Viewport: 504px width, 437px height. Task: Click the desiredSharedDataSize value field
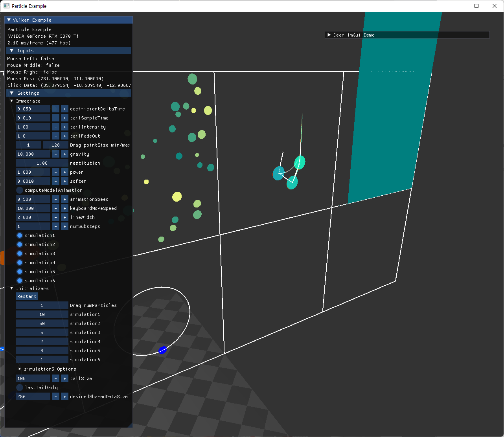33,397
